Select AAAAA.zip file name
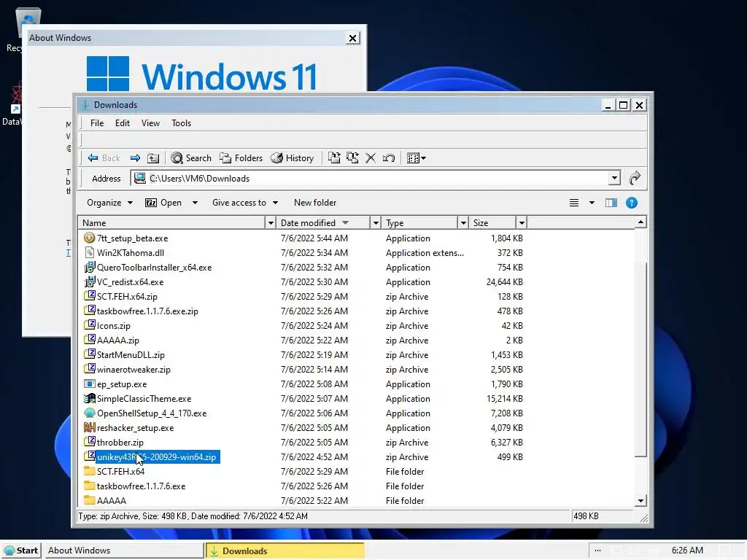The width and height of the screenshot is (747, 560). [117, 341]
